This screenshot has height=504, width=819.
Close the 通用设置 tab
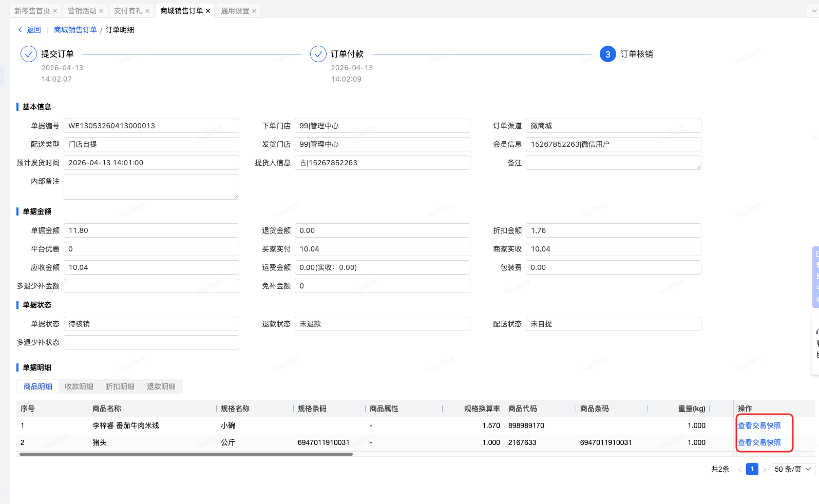tap(254, 11)
